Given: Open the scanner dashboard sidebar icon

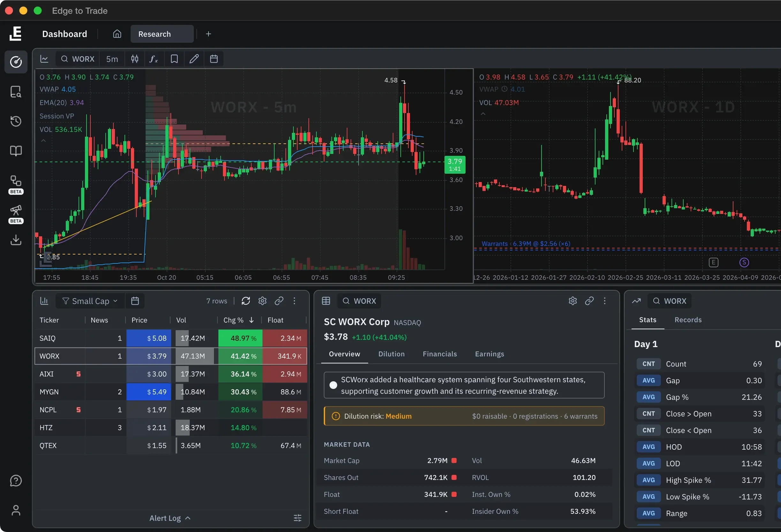Looking at the screenshot, I should pyautogui.click(x=16, y=62).
